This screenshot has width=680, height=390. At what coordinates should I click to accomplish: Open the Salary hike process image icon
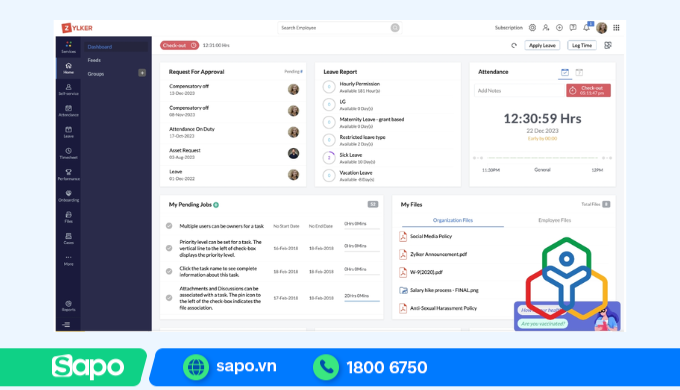pyautogui.click(x=403, y=290)
